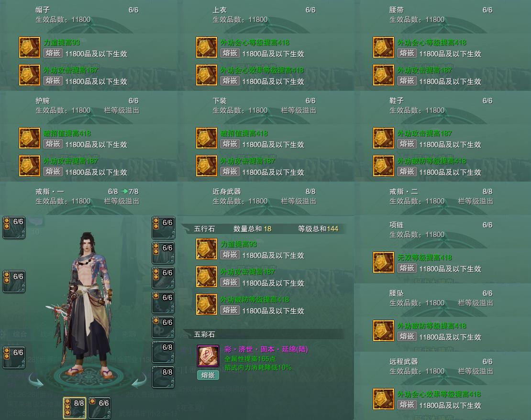Select the 无双等级提高418 gem under 项链
Screen dimensions: 531x420
(384, 262)
